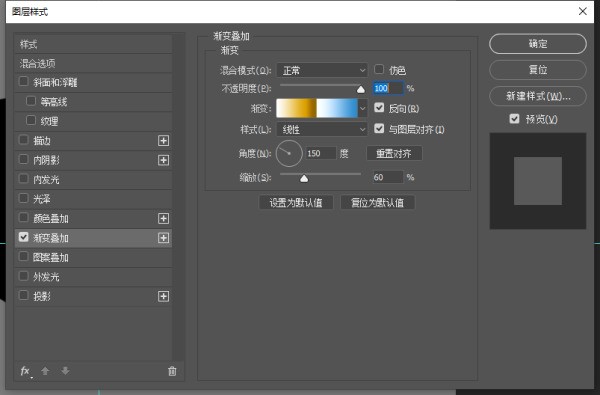The width and height of the screenshot is (600, 395).
Task: Add another 渐变叠加 effect with plus icon
Action: click(x=163, y=238)
